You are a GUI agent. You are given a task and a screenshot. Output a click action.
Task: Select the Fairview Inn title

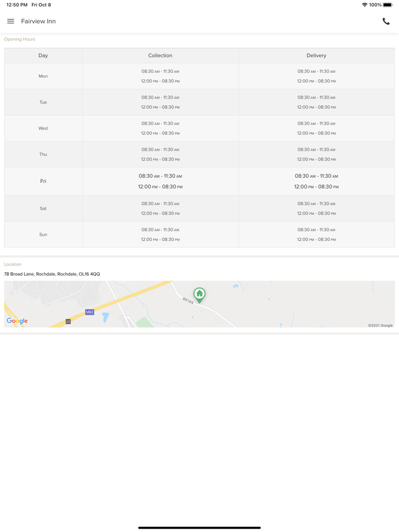pos(38,22)
